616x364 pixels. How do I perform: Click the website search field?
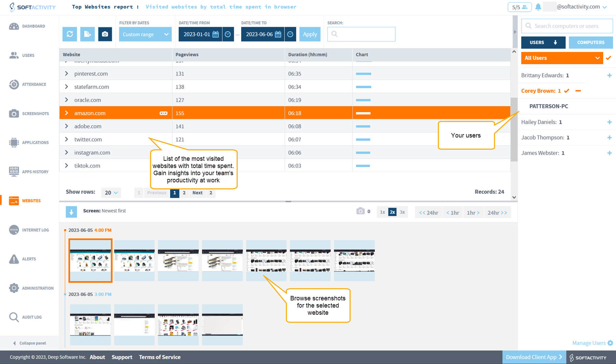361,34
